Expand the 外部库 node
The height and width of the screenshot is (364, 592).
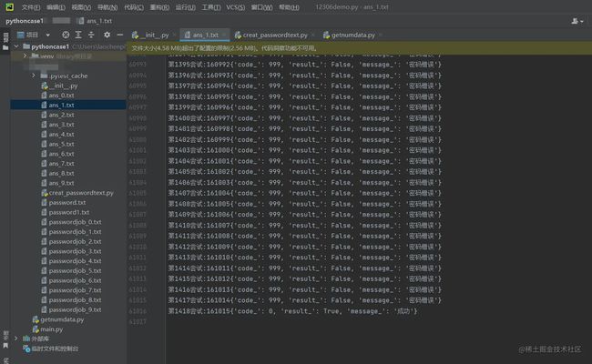(15, 339)
